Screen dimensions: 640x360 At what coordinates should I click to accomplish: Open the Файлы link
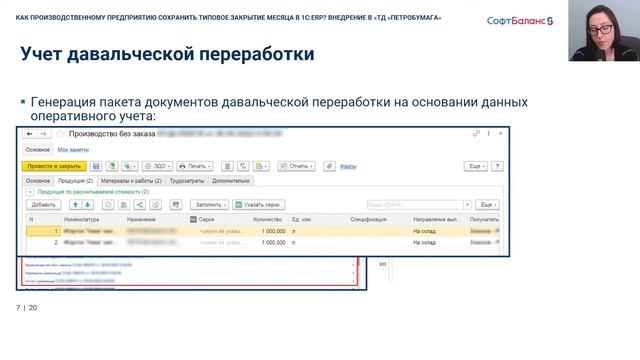(x=348, y=167)
